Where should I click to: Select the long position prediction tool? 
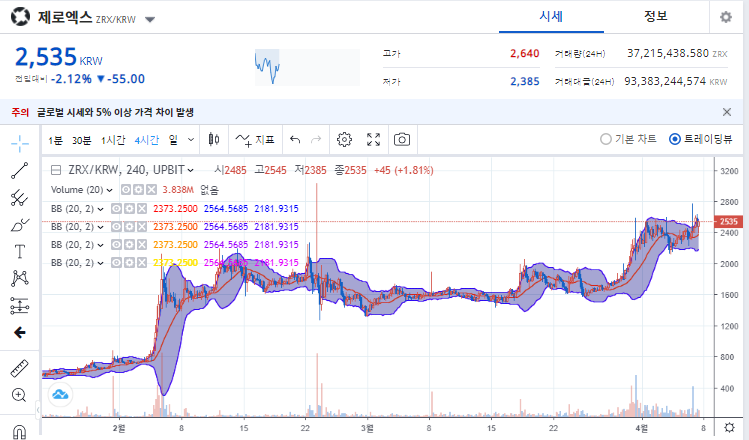(20, 305)
